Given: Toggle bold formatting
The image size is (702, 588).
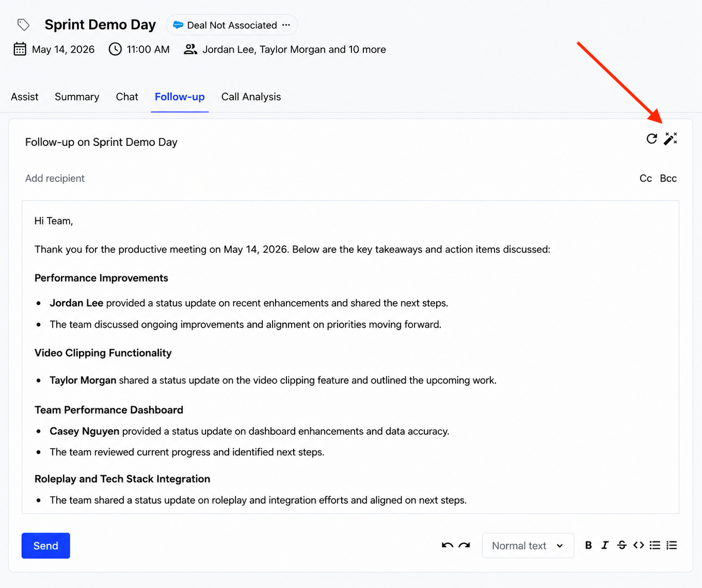Looking at the screenshot, I should pyautogui.click(x=588, y=545).
